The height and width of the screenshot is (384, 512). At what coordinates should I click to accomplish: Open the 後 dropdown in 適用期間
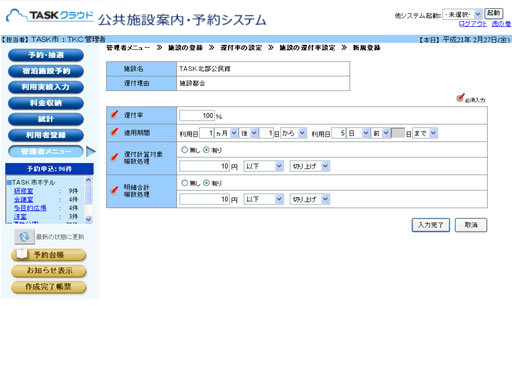[x=248, y=133]
